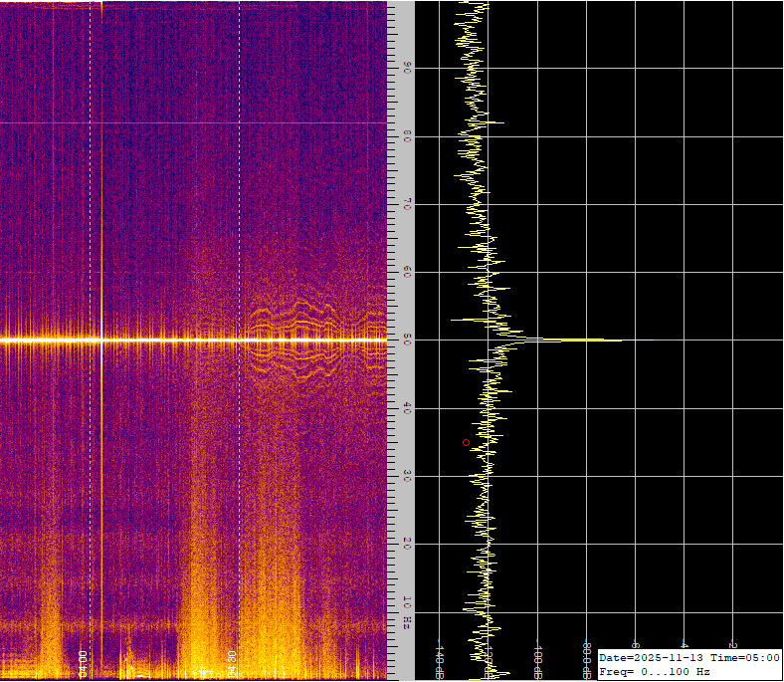Screen dimensions: 784x682
Task: Click the 40 Hz axis label
Action: (407, 408)
